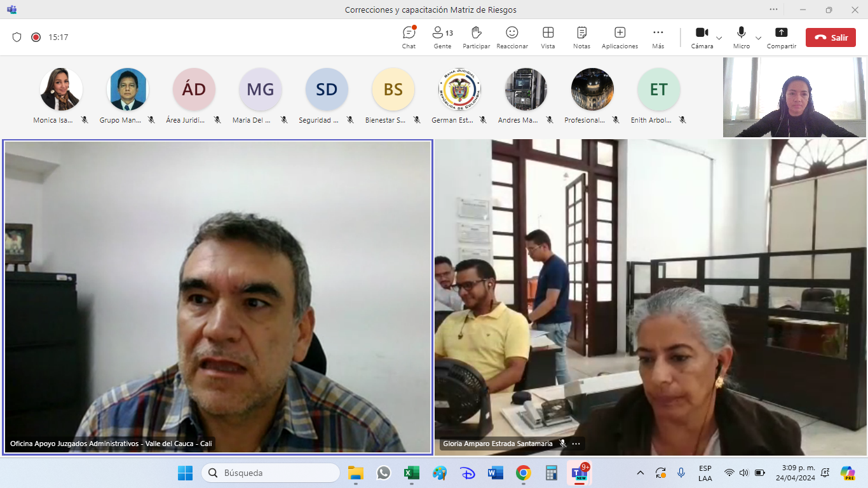Open WhatsApp from taskbar

(383, 473)
